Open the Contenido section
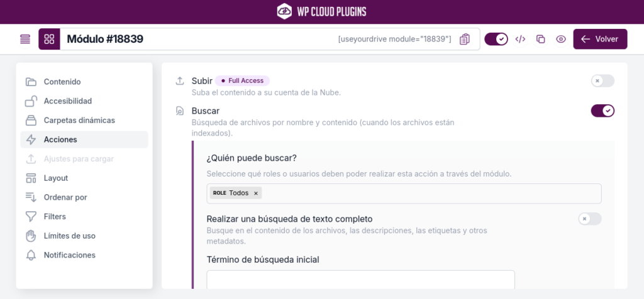The height and width of the screenshot is (299, 644). click(84, 82)
